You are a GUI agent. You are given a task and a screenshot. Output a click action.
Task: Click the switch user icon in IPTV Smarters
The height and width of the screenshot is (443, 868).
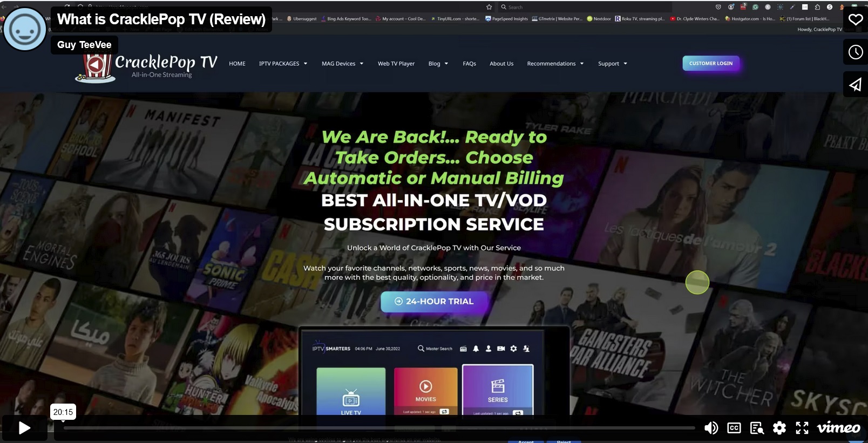point(526,349)
